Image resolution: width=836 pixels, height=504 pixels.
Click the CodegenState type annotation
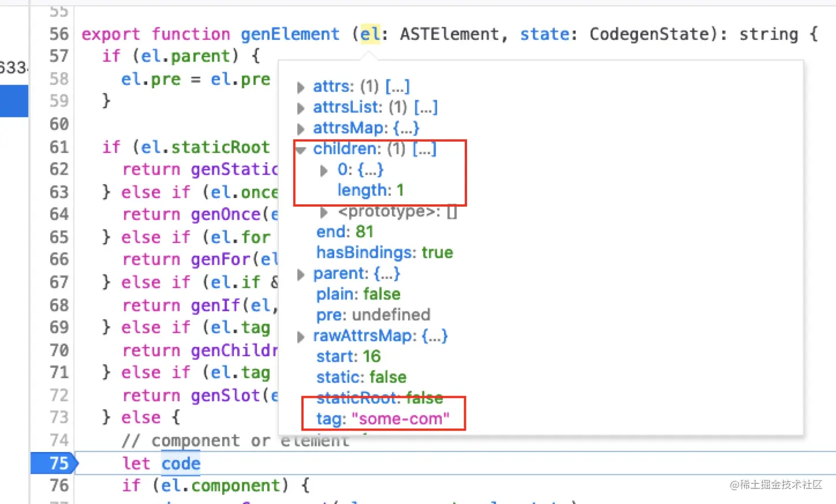click(x=648, y=34)
